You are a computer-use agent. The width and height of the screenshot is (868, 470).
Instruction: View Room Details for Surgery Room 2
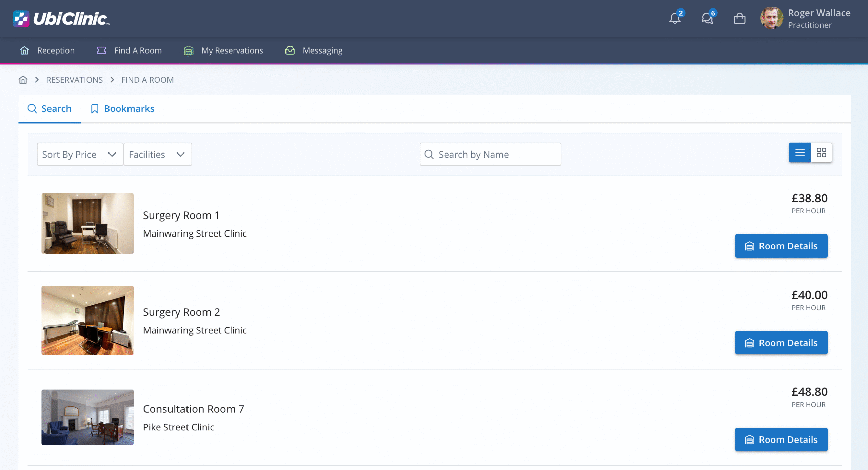click(781, 343)
